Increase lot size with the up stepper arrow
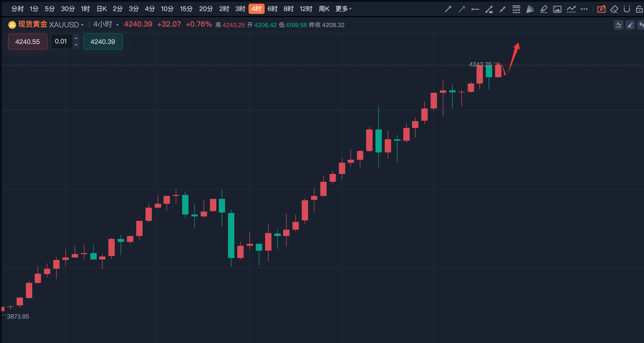This screenshot has height=343, width=644. (x=76, y=38)
